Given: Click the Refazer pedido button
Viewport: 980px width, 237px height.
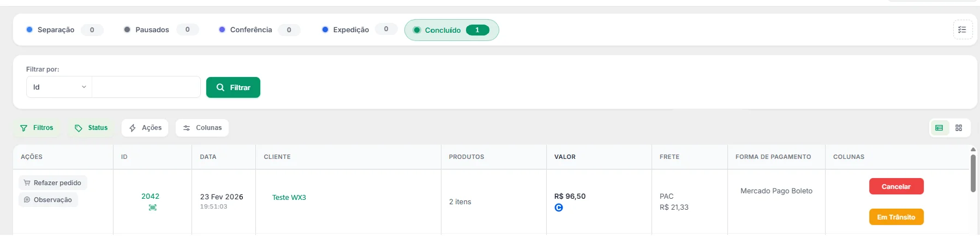Looking at the screenshot, I should [53, 182].
